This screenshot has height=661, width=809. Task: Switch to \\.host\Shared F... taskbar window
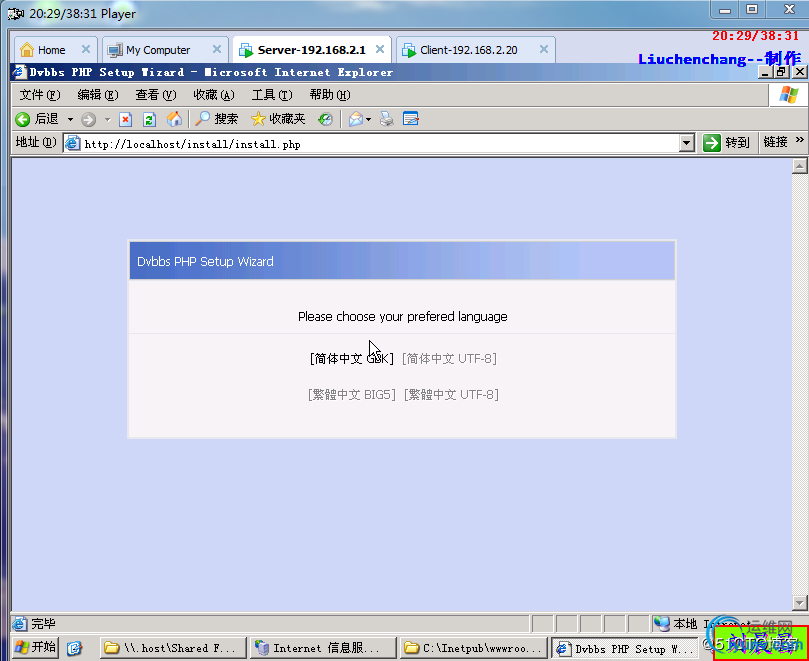tap(173, 648)
